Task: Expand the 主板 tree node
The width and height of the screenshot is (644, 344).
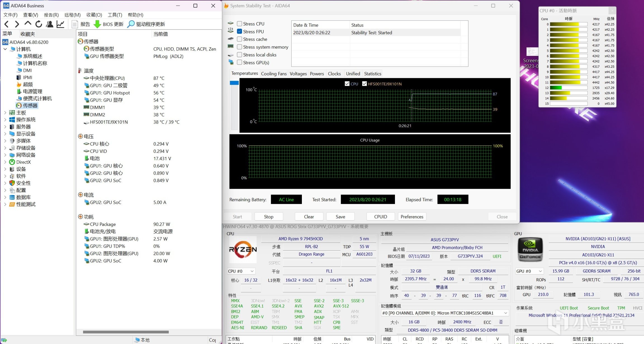Action: click(5, 113)
